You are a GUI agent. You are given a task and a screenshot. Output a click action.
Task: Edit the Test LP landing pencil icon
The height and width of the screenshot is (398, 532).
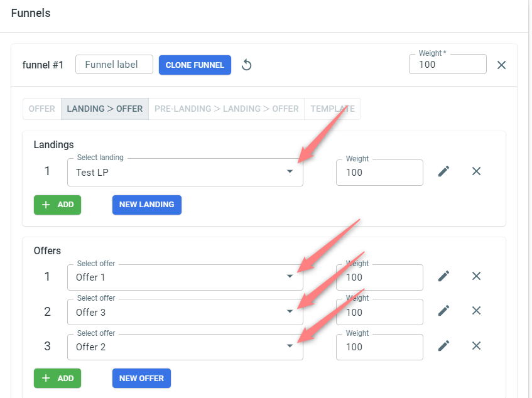point(443,171)
